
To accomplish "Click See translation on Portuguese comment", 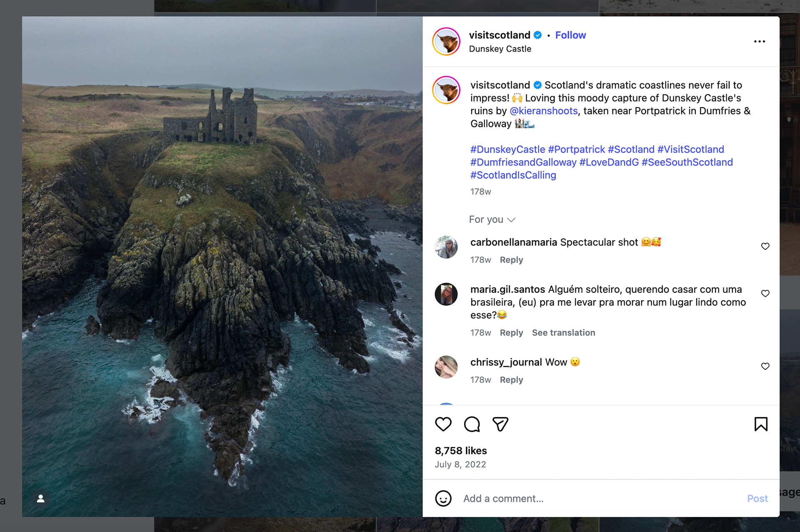I will (563, 332).
